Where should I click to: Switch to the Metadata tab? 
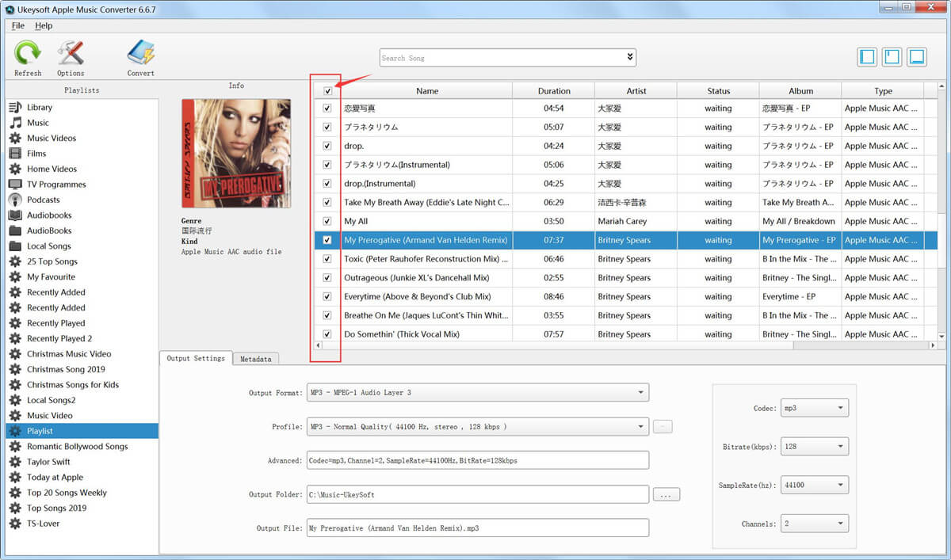(256, 359)
